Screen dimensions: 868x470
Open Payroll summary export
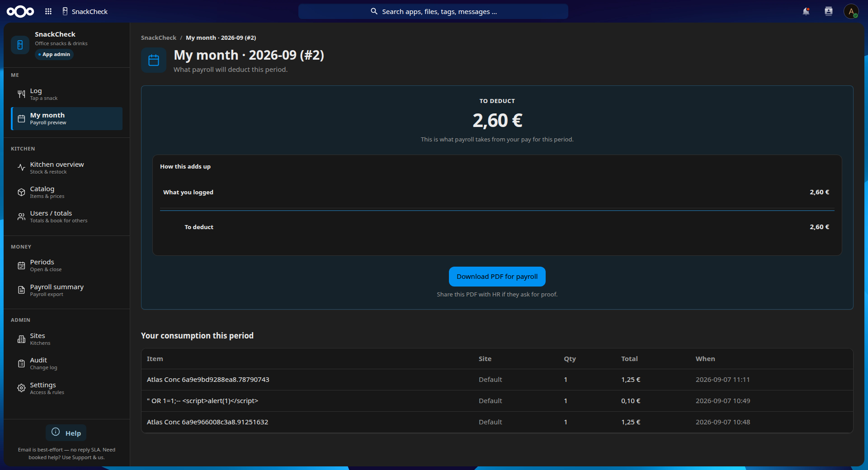point(67,290)
